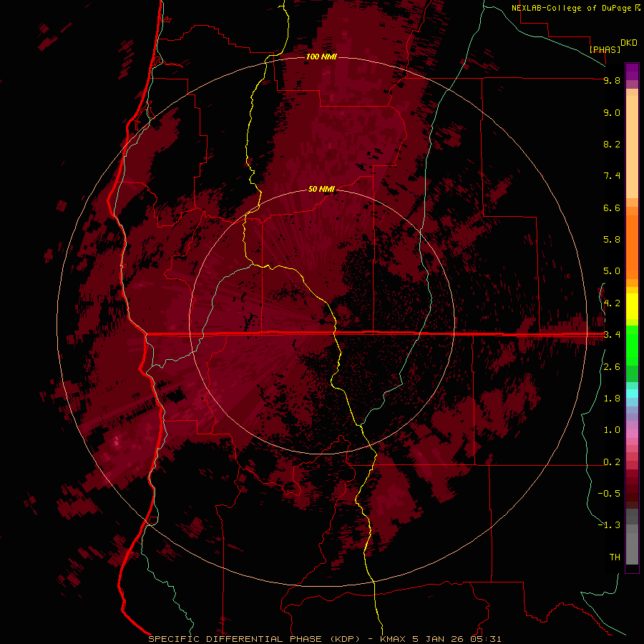Click the 5.8 value on color scale
Screen dimensions: 644x644
pos(612,240)
